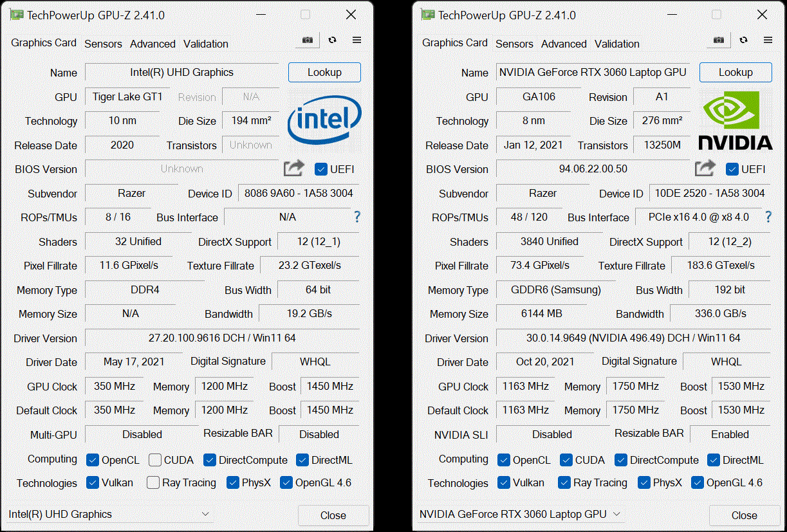
Task: Toggle Ray Tracing checkbox for RTX 3060
Action: click(564, 482)
